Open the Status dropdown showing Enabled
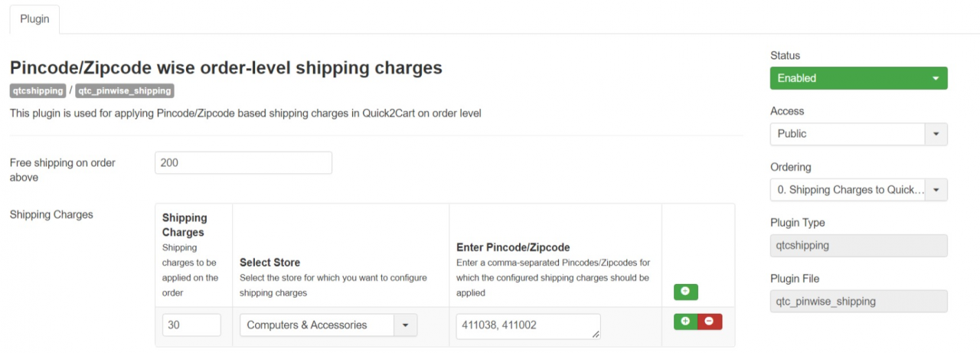Image resolution: width=980 pixels, height=353 pixels. click(x=858, y=78)
